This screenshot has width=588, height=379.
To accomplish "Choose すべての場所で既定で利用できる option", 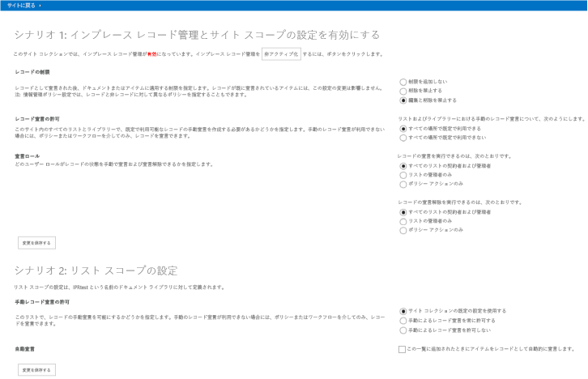I will [x=403, y=129].
